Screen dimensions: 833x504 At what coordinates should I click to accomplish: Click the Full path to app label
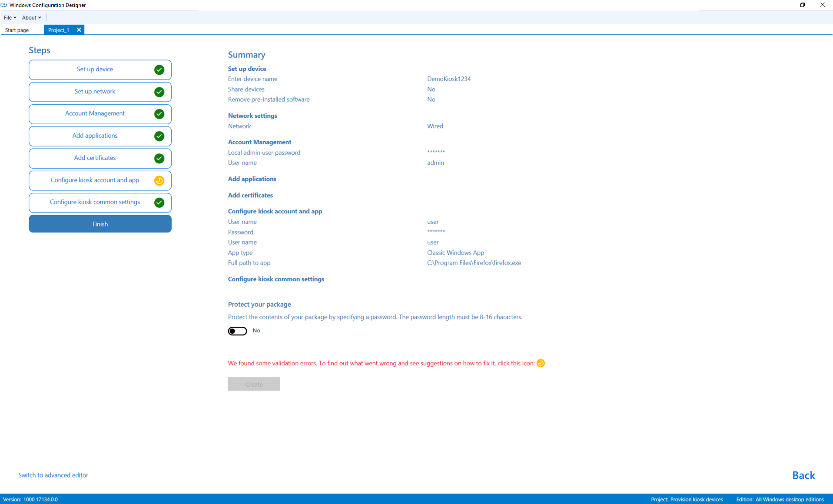(249, 263)
